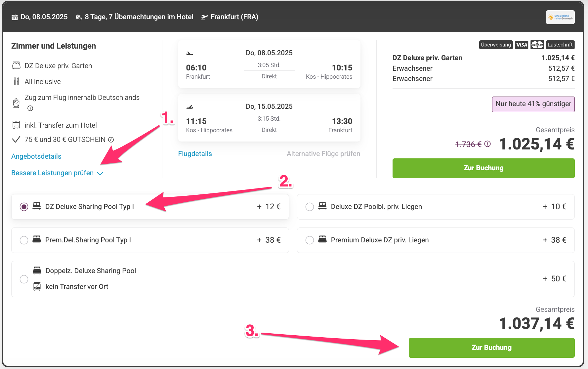This screenshot has width=588, height=369.
Task: Click Alternative Flüge prüfen
Action: click(x=323, y=154)
